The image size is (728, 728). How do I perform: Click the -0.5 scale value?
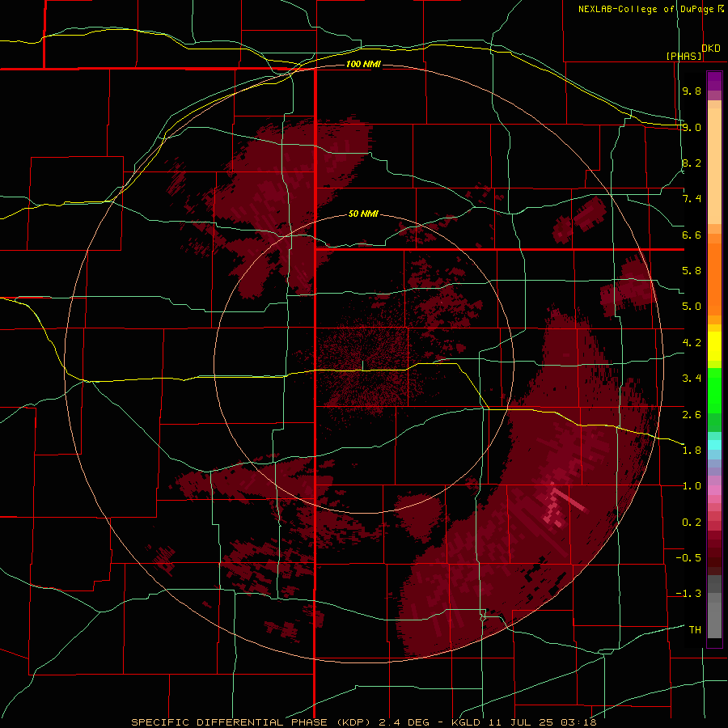[x=688, y=558]
